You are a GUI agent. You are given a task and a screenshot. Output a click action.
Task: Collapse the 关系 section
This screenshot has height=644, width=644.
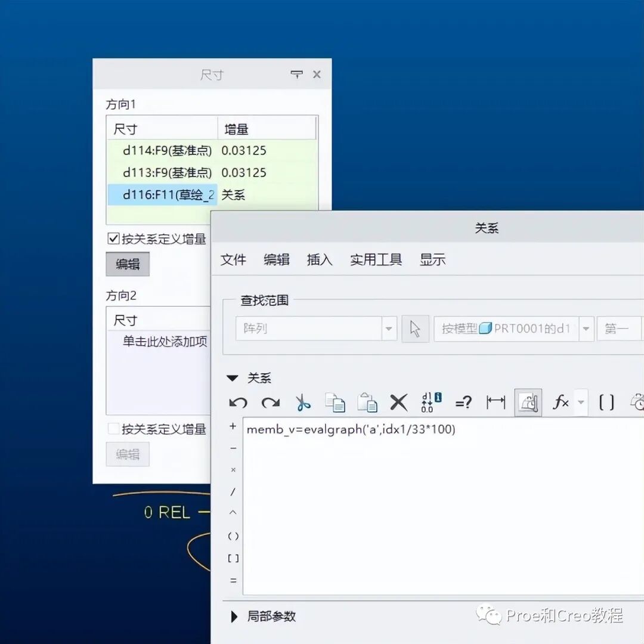click(x=231, y=377)
